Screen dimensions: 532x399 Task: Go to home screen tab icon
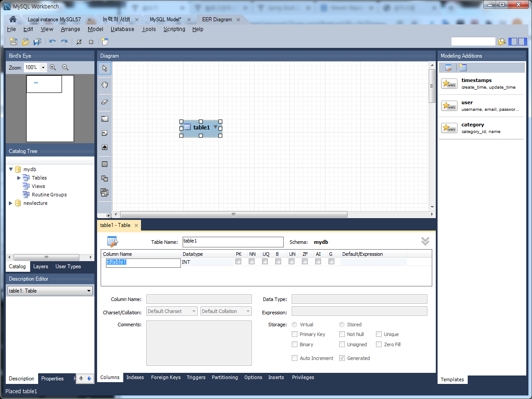[13, 19]
